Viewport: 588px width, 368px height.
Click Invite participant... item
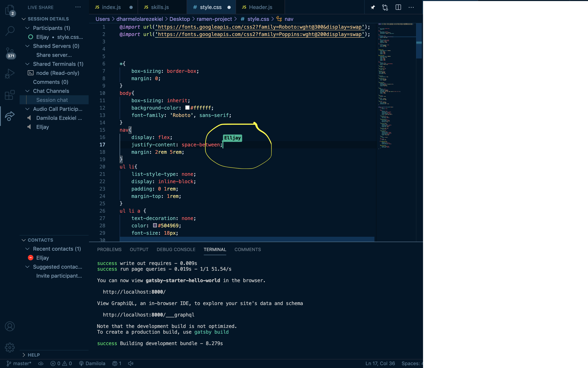click(59, 276)
